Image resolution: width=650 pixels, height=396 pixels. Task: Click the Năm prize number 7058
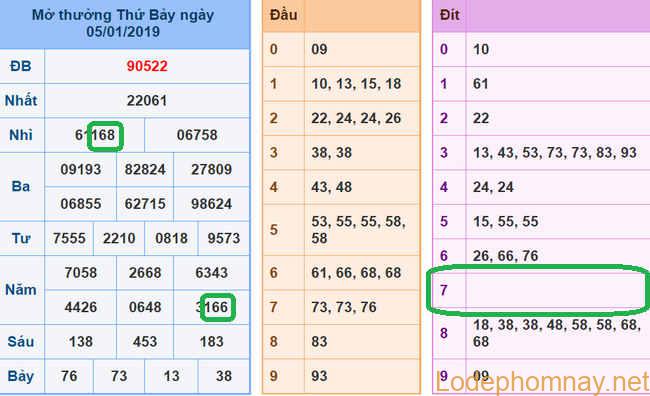pos(81,273)
